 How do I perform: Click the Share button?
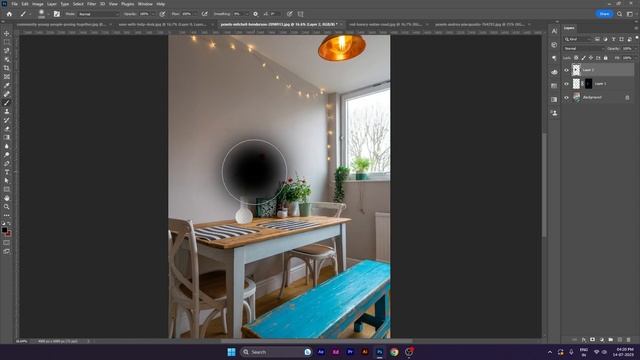[604, 14]
